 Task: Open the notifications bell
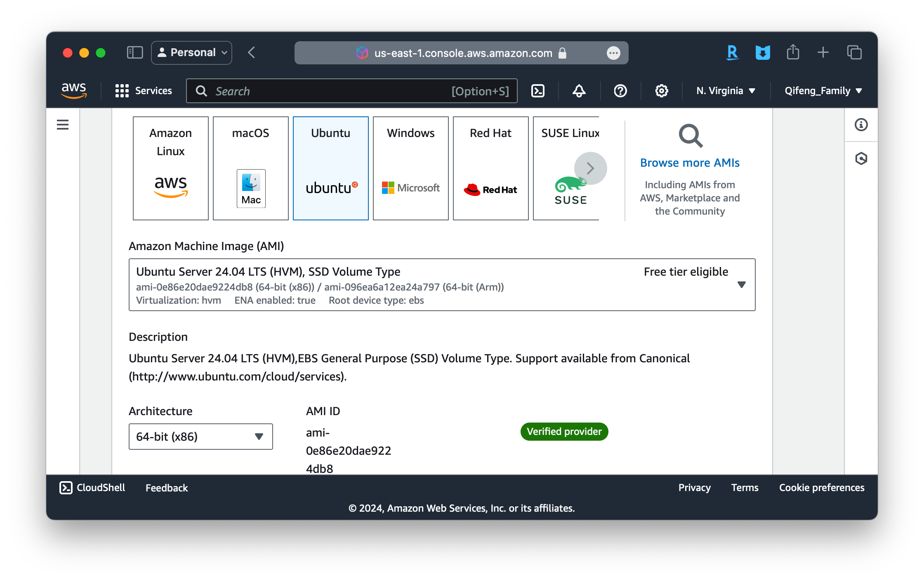pos(579,91)
